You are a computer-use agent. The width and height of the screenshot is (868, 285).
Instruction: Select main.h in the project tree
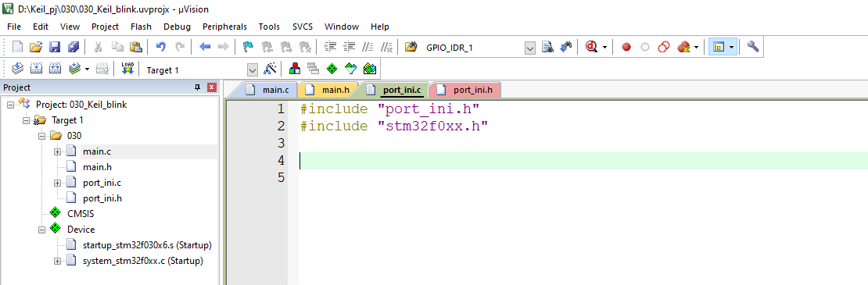[x=97, y=167]
